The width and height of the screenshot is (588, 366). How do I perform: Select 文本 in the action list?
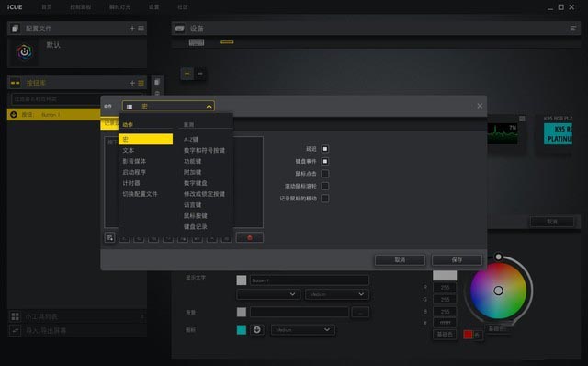tap(129, 150)
